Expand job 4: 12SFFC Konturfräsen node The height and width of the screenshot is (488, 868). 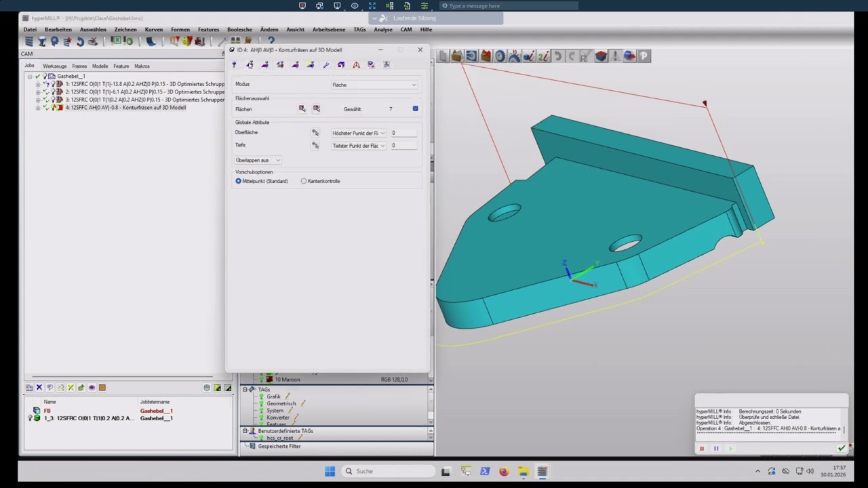(38, 107)
